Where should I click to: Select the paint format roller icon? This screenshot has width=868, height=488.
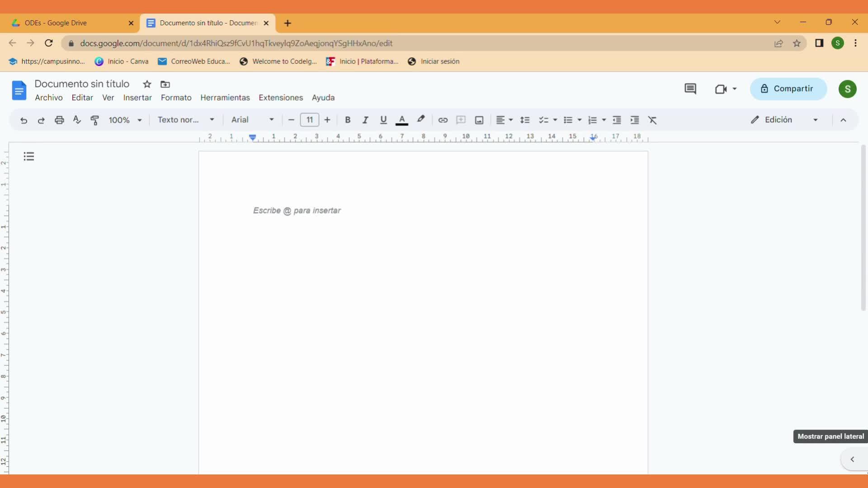(x=94, y=120)
